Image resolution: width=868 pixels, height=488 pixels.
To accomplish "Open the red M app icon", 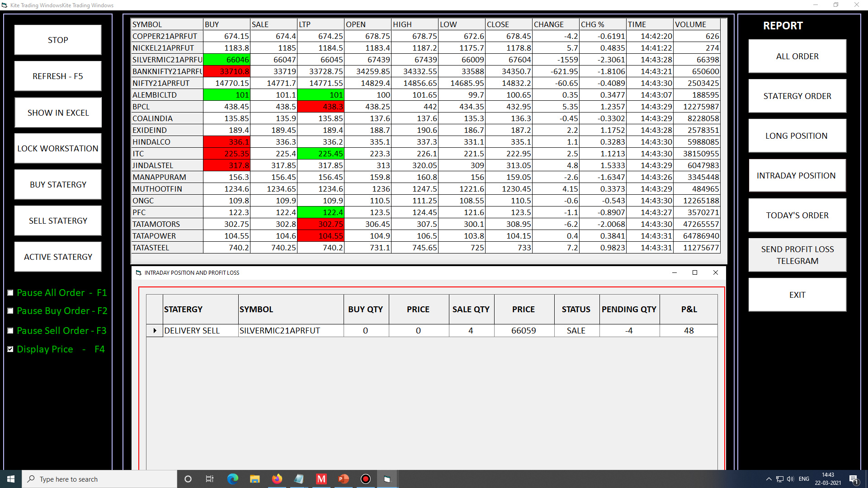I will 321,479.
